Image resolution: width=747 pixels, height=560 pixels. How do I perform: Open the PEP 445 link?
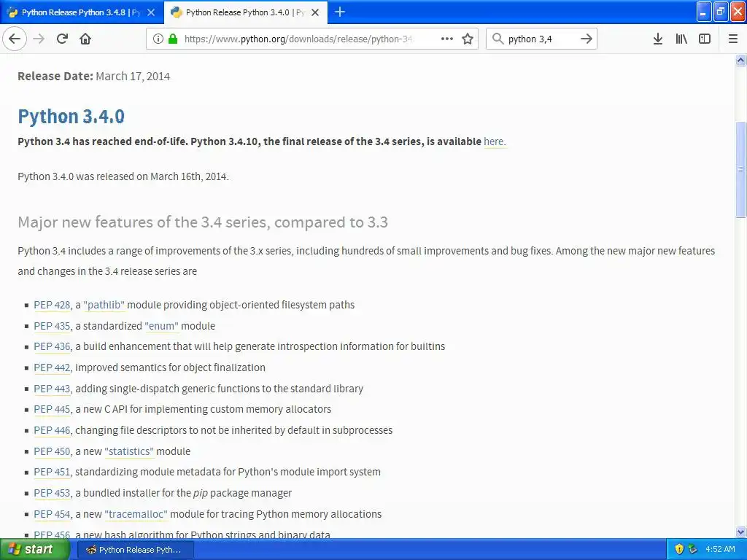[x=52, y=409]
